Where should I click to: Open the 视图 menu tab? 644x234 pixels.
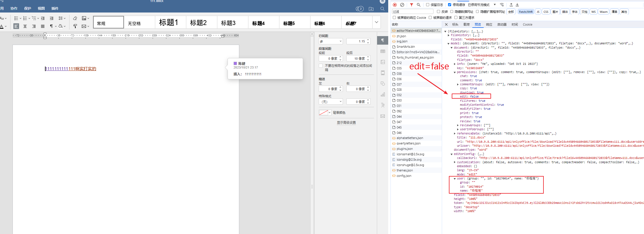(x=41, y=9)
